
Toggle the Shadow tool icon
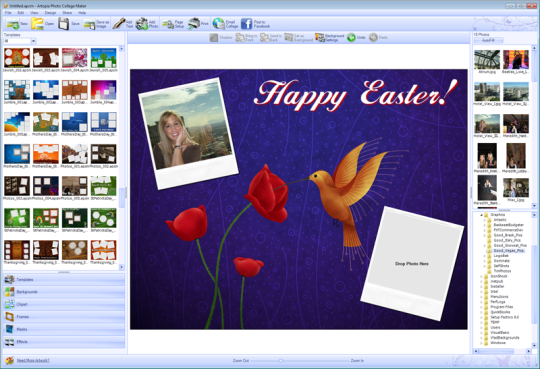click(x=214, y=38)
